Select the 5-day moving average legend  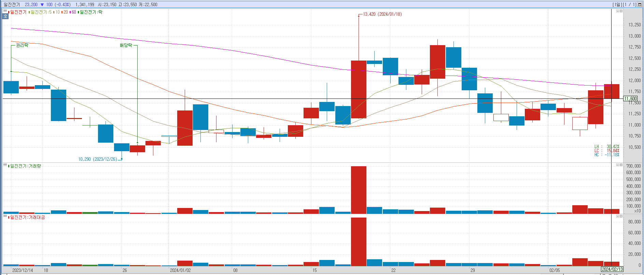(x=41, y=12)
